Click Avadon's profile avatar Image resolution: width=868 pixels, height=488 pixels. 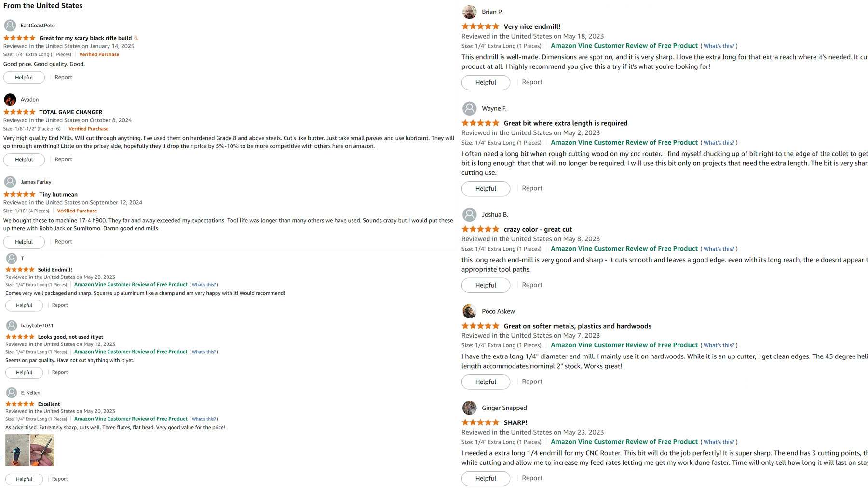(x=10, y=100)
